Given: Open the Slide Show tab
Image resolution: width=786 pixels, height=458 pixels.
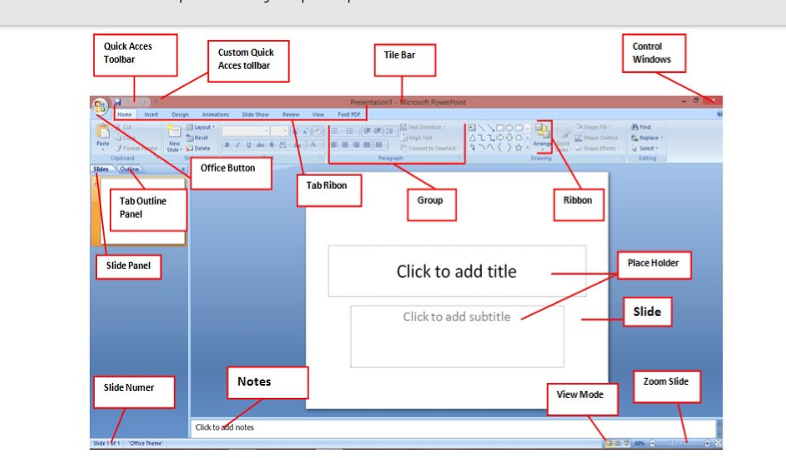Looking at the screenshot, I should click(255, 115).
